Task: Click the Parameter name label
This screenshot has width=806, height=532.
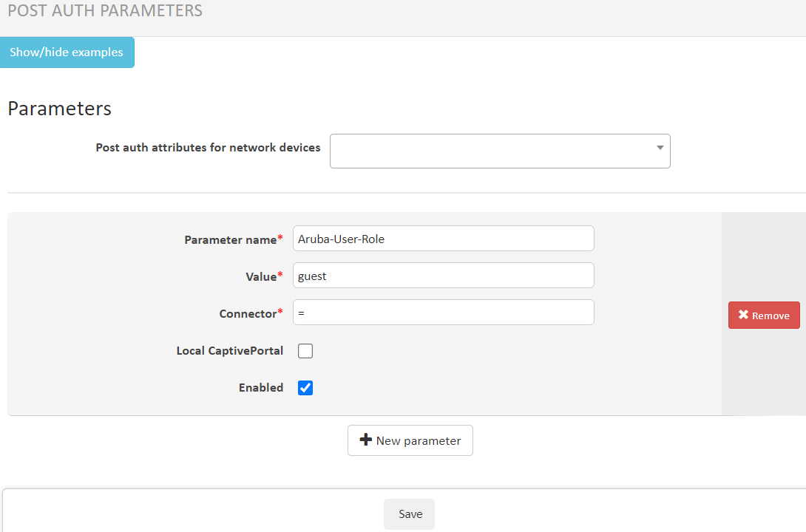Action: pos(230,239)
